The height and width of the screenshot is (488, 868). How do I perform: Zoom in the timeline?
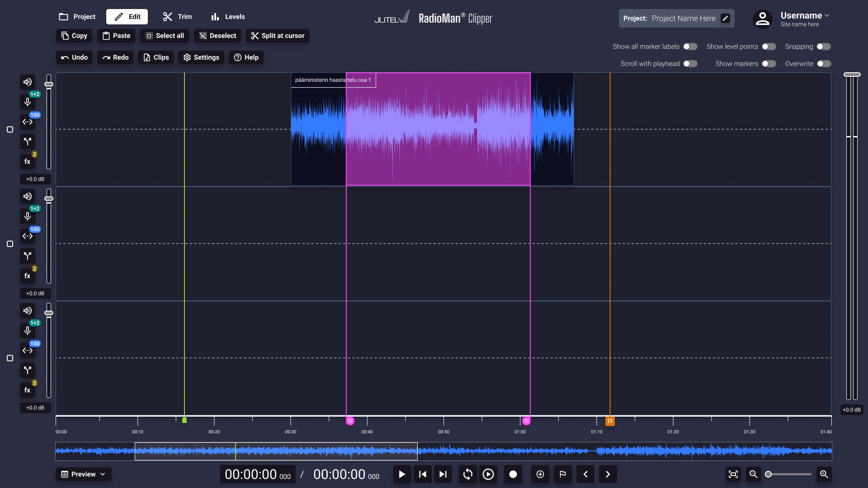[x=824, y=474]
